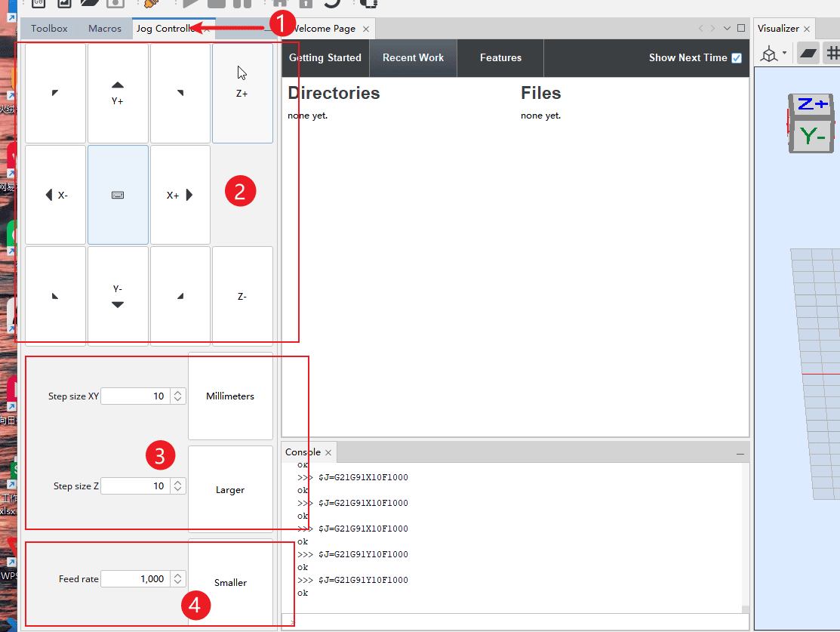
Task: Toggle keyboard jogging in the jog pad center
Action: click(x=118, y=195)
